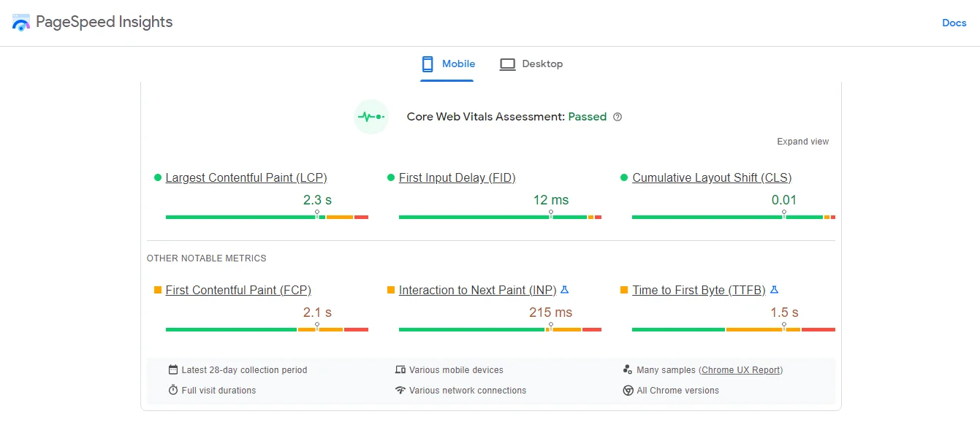Open First Contentful Paint (FCP) link
The height and width of the screenshot is (422, 980).
pyautogui.click(x=238, y=290)
